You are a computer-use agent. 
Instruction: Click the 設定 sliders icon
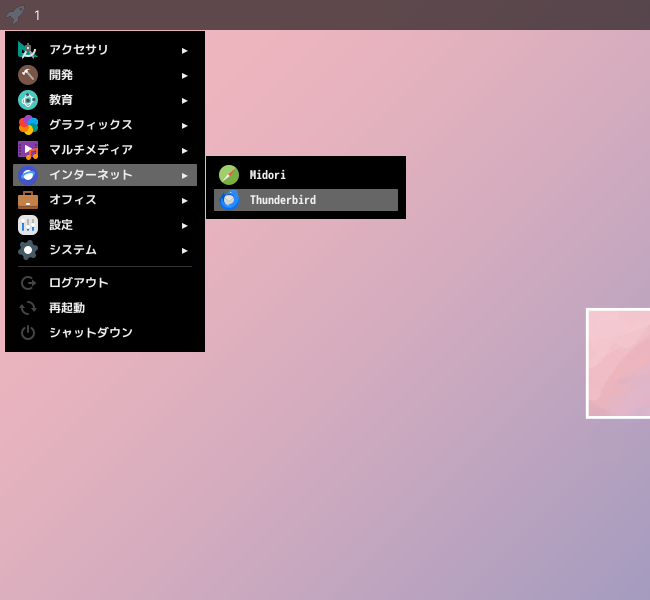(x=28, y=225)
